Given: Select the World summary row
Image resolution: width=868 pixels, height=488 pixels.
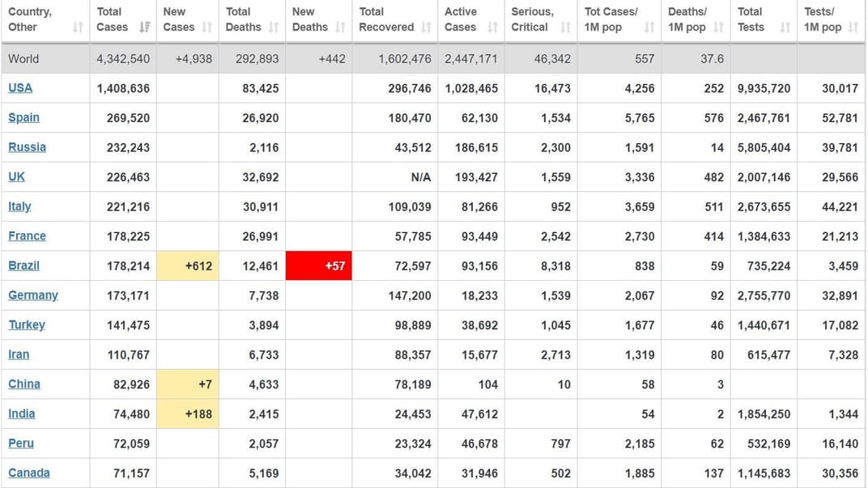Looking at the screenshot, I should point(434,59).
